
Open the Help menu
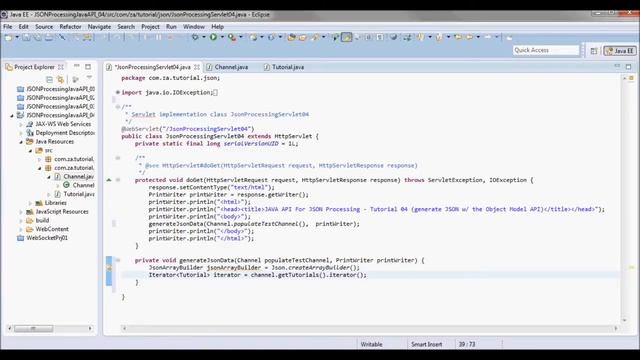coord(218,27)
